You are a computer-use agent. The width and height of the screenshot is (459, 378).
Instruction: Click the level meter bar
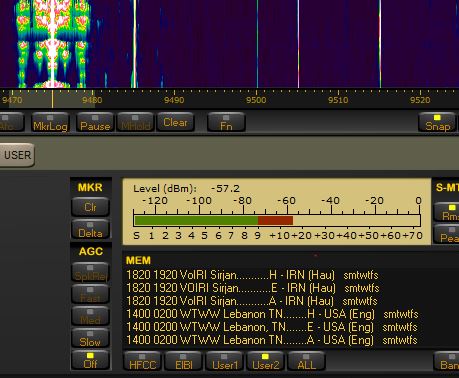point(277,220)
